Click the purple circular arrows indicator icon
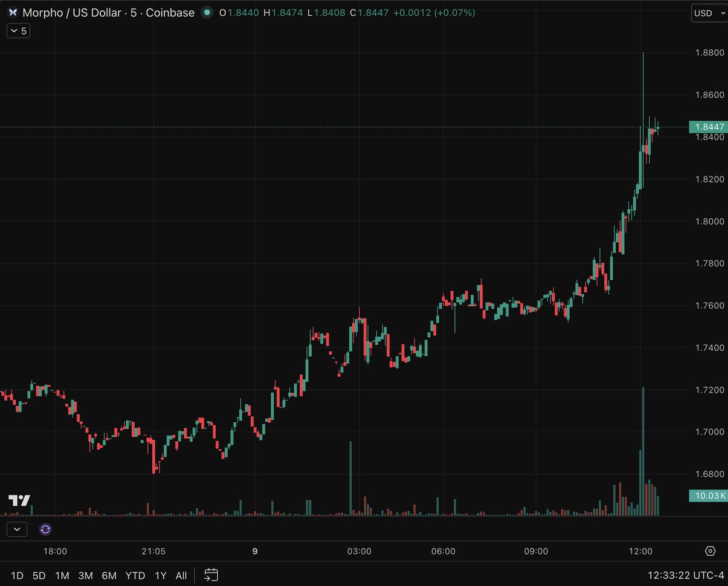Screen dimensions: 728x586 (x=45, y=530)
